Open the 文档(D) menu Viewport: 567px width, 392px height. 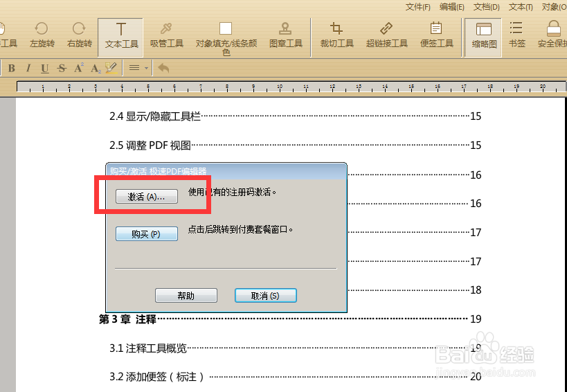[x=487, y=7]
